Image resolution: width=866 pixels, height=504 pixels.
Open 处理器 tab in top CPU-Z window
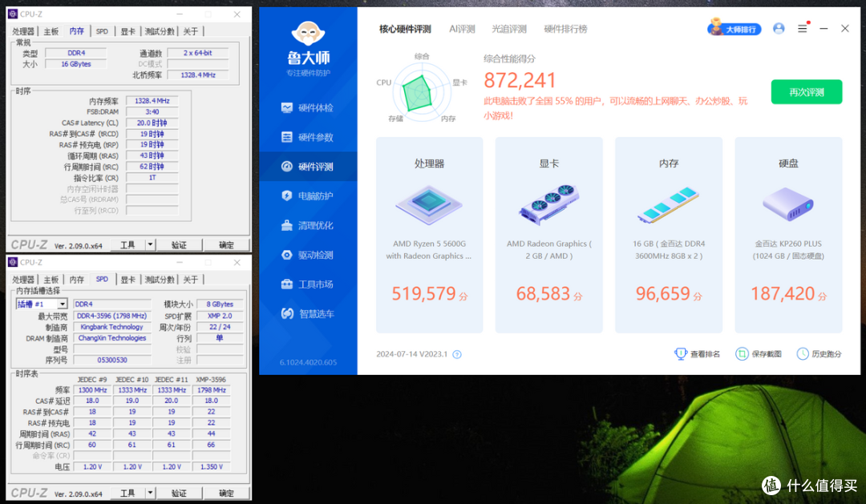pos(23,31)
